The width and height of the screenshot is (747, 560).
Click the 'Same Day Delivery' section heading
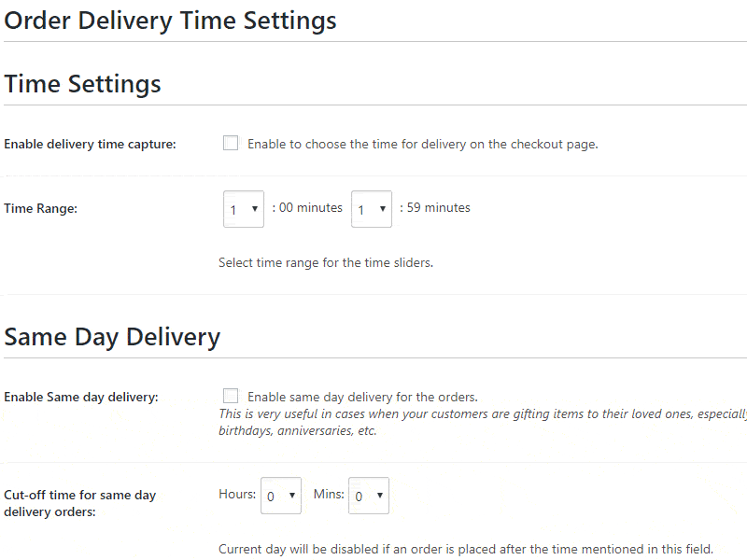pyautogui.click(x=112, y=337)
